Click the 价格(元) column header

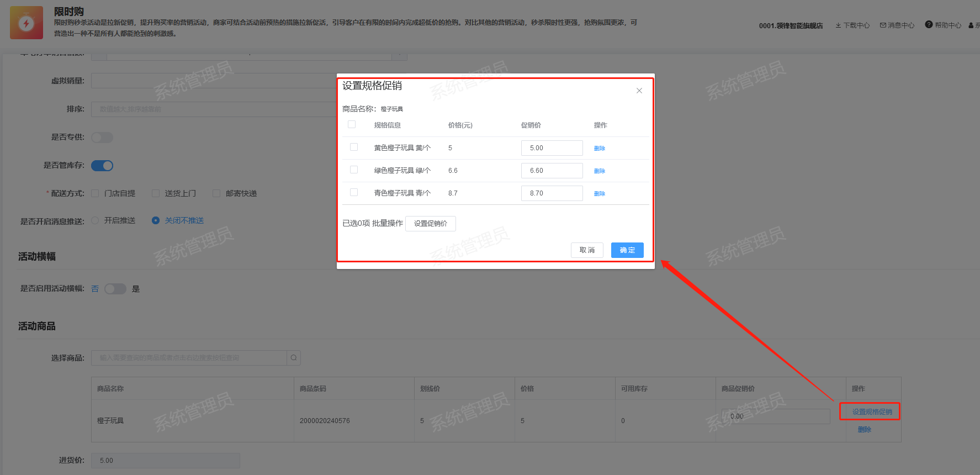pyautogui.click(x=460, y=125)
